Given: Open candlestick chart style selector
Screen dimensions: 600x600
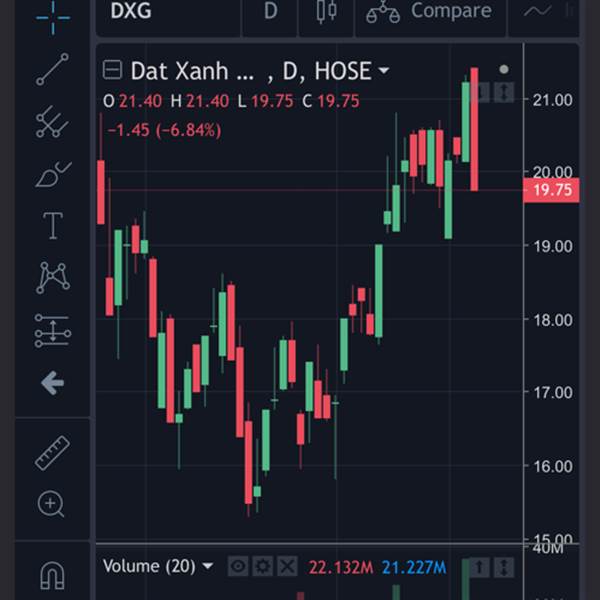Looking at the screenshot, I should [326, 11].
